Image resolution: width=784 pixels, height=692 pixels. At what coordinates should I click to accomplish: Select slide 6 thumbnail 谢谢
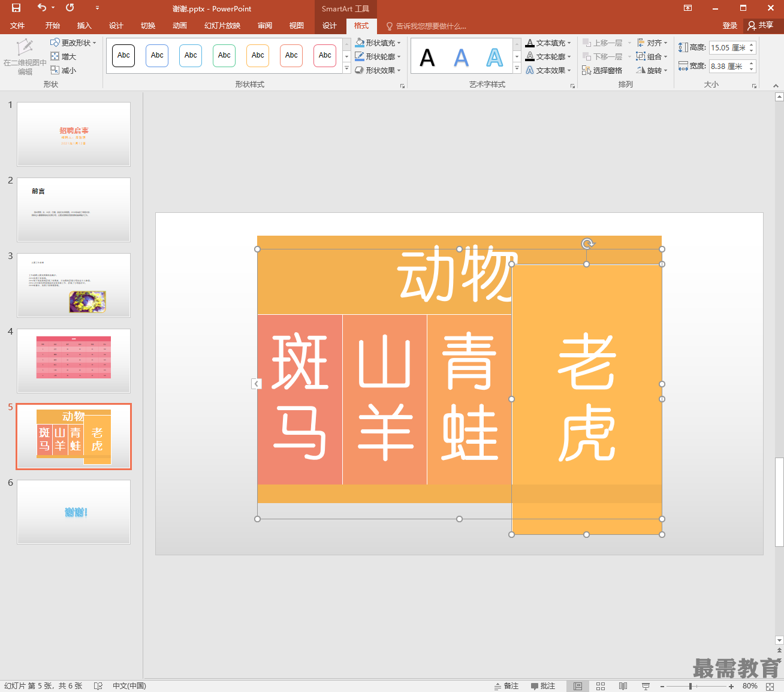[74, 512]
